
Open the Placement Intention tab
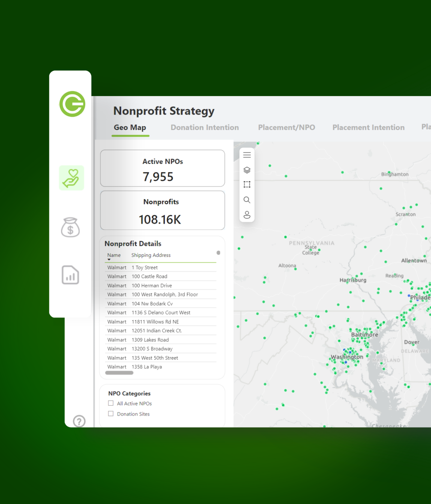368,128
